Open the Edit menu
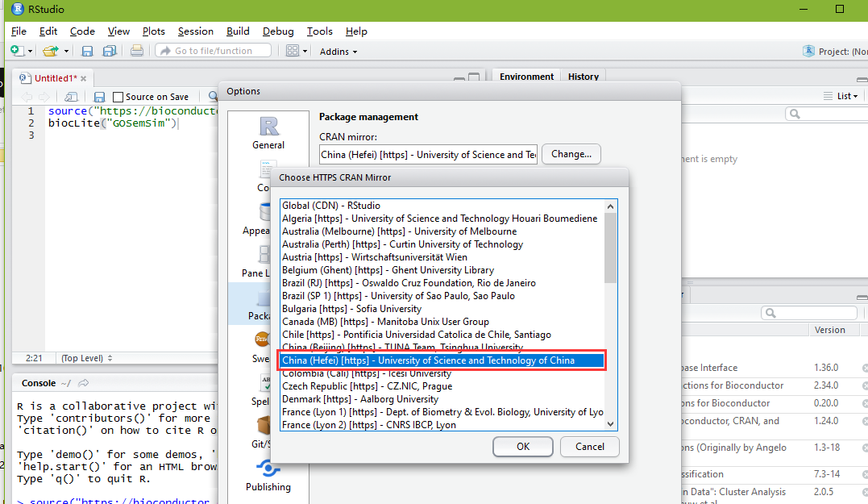 [48, 31]
